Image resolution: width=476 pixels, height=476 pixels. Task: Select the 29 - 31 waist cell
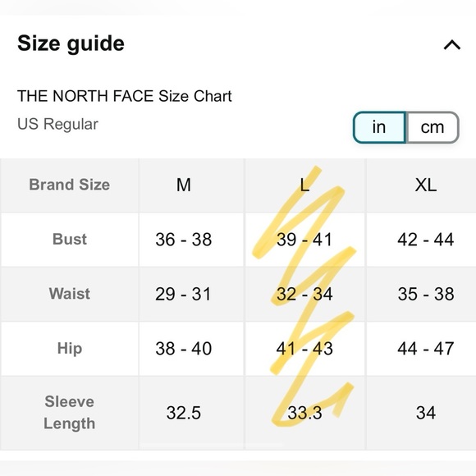click(x=183, y=294)
